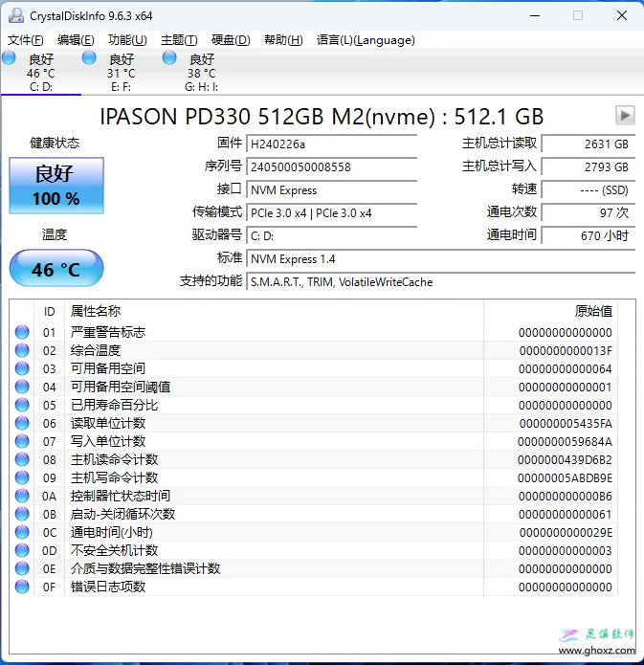
Task: Click the power on hours 670 小时
Action: click(x=588, y=235)
